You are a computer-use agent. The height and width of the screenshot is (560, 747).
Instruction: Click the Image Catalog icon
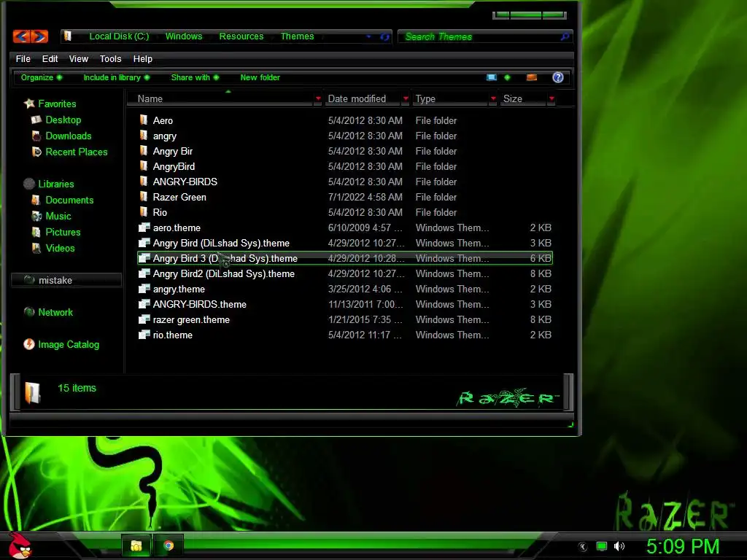tap(29, 344)
